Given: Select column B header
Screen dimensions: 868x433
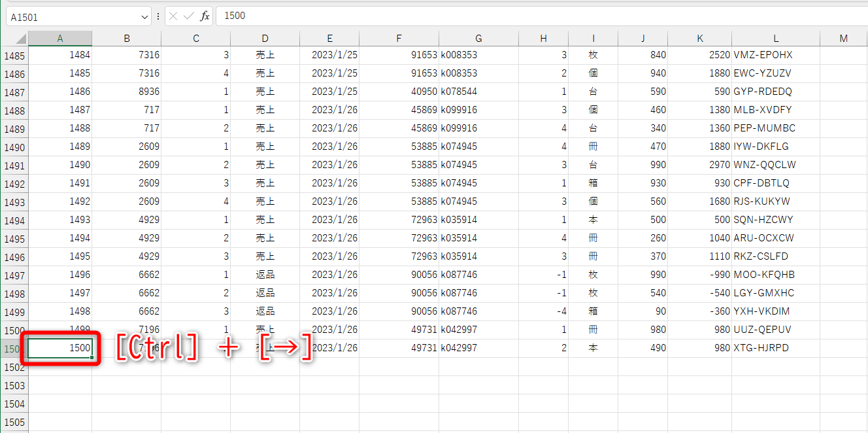Looking at the screenshot, I should (x=127, y=39).
